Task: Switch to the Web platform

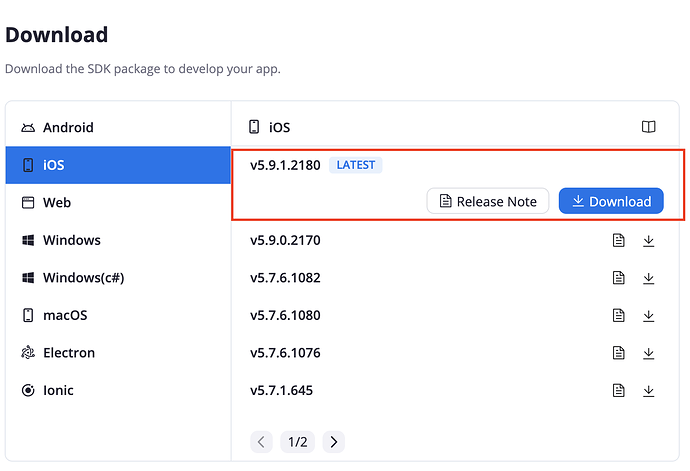Action: (x=57, y=202)
